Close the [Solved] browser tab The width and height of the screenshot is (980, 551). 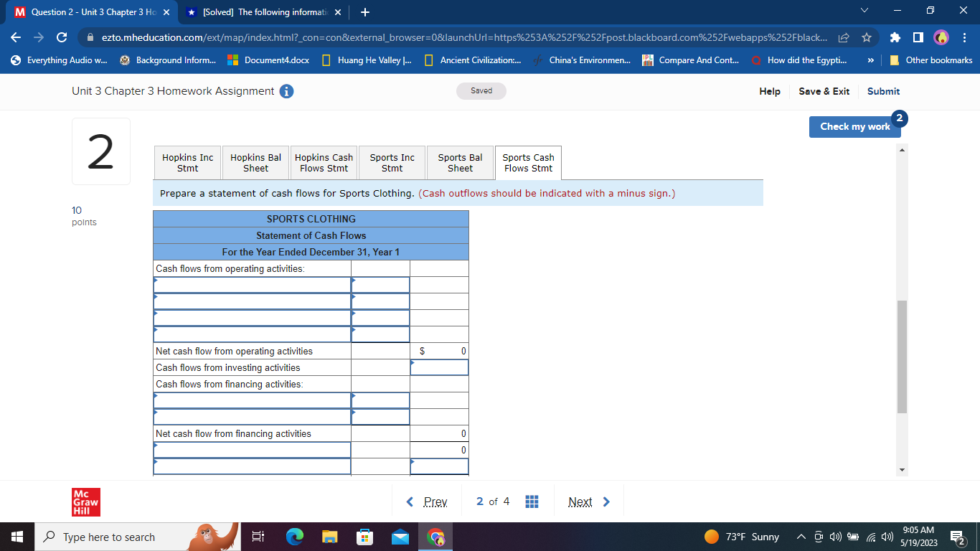[x=338, y=12]
